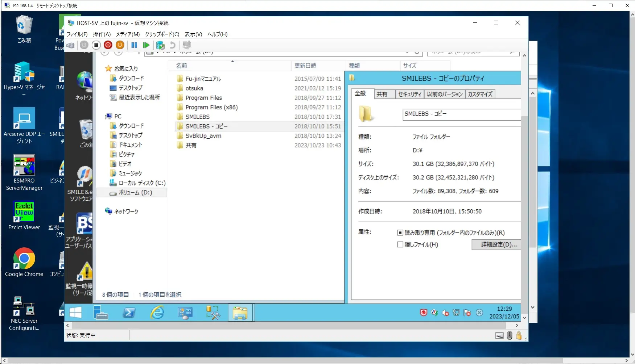Send Ctrl+Alt+Del using the leftmost toolbar icon

click(70, 45)
